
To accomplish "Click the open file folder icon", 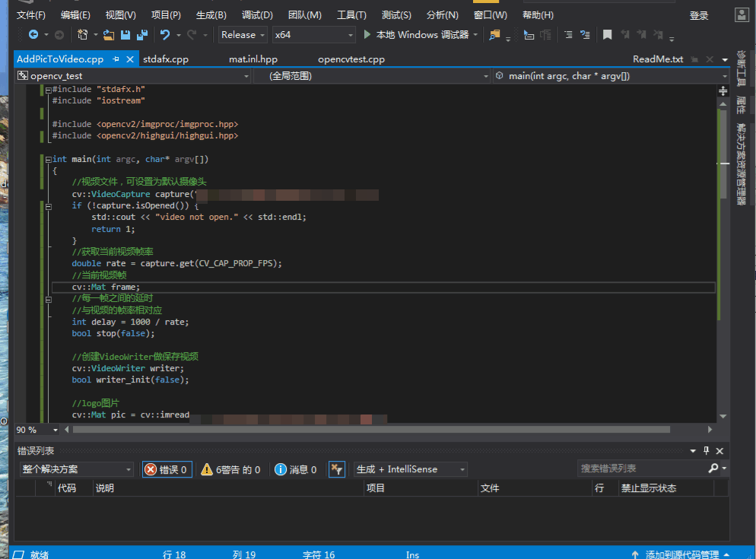I will pyautogui.click(x=109, y=35).
